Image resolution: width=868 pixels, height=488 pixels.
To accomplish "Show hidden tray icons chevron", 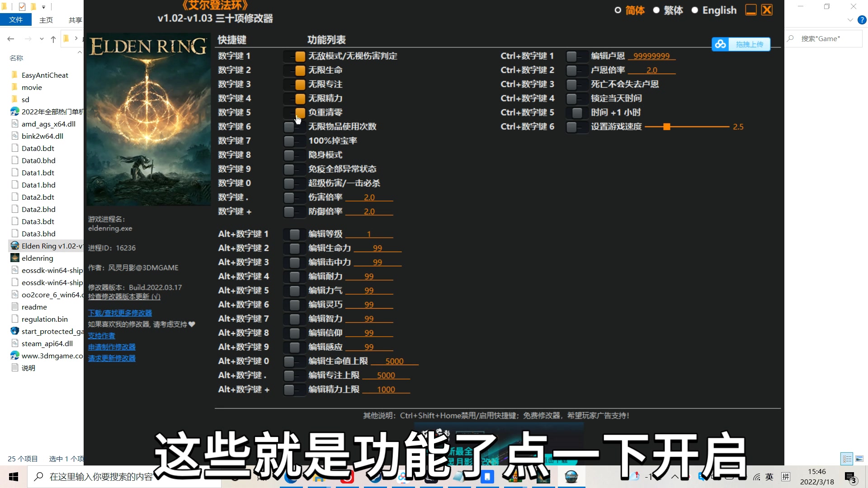I will [675, 477].
